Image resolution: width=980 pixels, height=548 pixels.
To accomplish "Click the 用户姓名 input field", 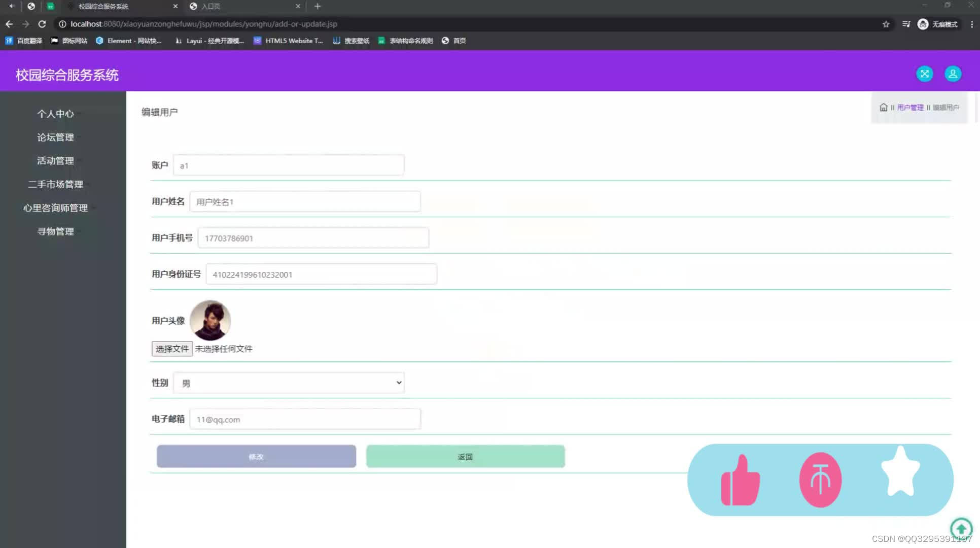I will pyautogui.click(x=305, y=201).
